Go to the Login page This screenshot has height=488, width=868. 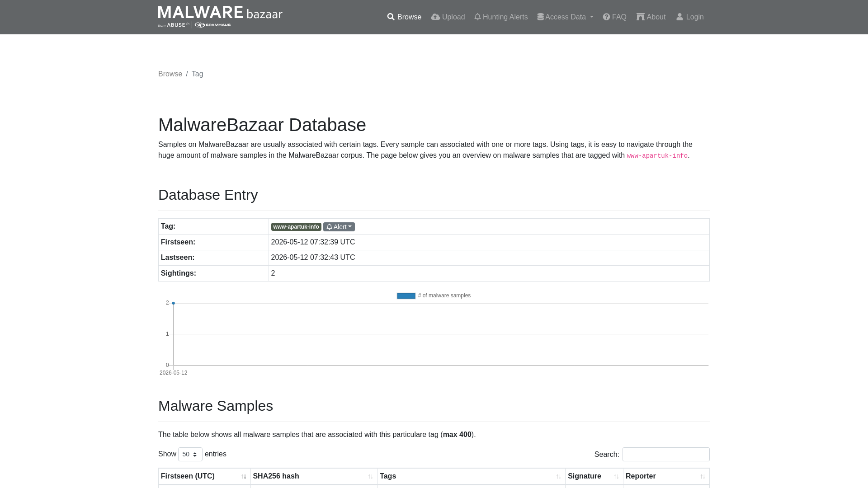click(690, 17)
